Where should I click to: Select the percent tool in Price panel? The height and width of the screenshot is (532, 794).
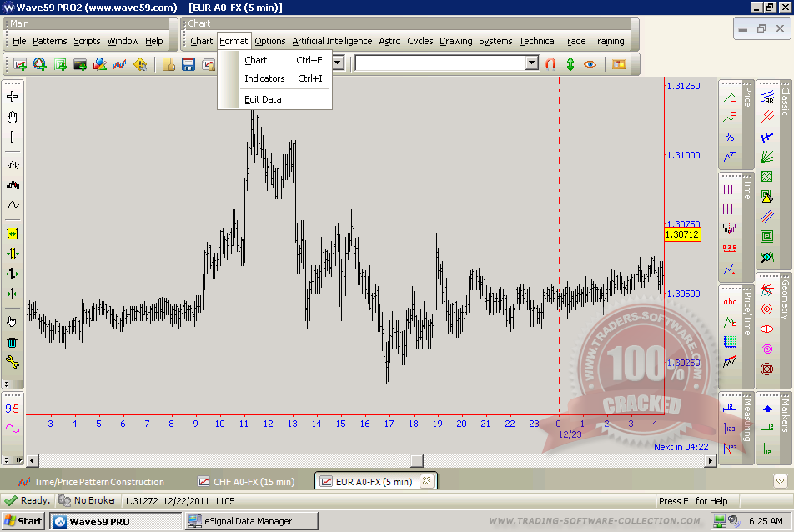click(730, 137)
